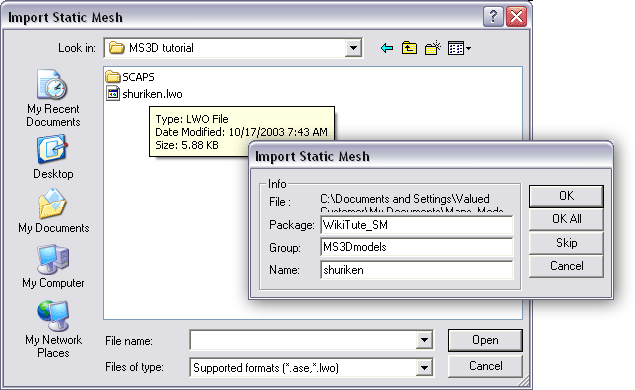Click the MS3D tutorial folder name
The image size is (635, 390).
coord(161,48)
